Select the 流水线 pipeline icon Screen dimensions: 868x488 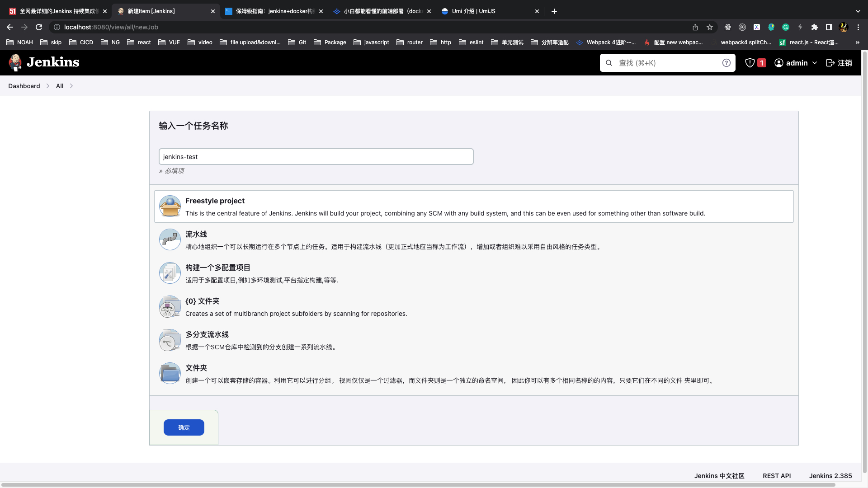point(170,240)
